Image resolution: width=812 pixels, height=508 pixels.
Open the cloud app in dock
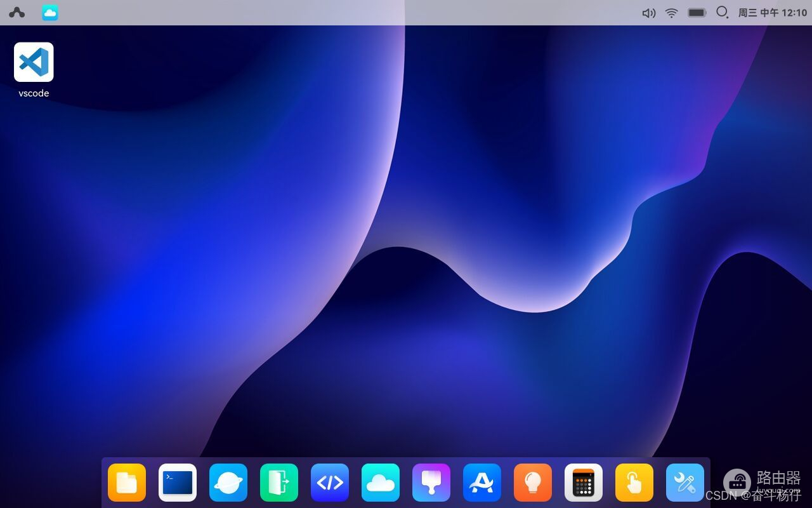pyautogui.click(x=381, y=483)
